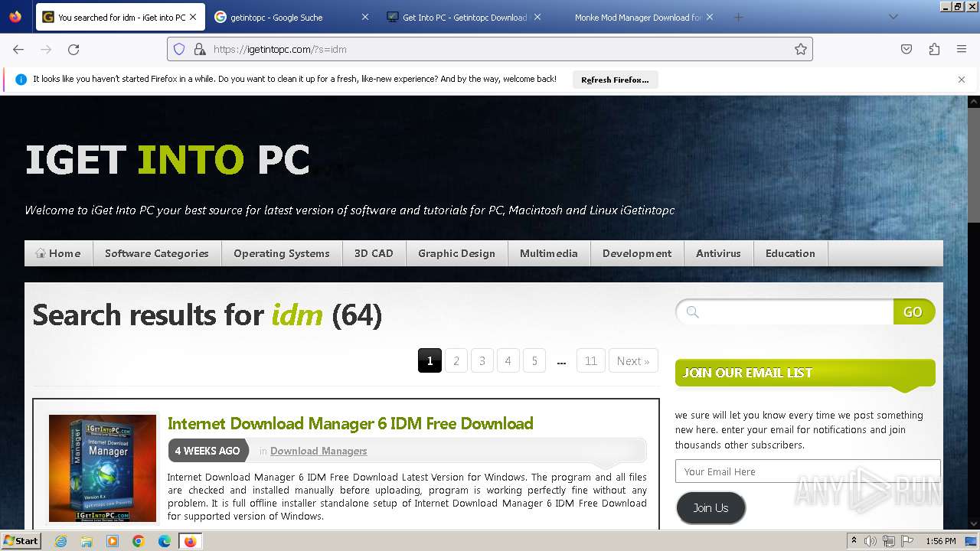Open the Firefox application menu
Image resolution: width=980 pixels, height=551 pixels.
click(x=962, y=49)
